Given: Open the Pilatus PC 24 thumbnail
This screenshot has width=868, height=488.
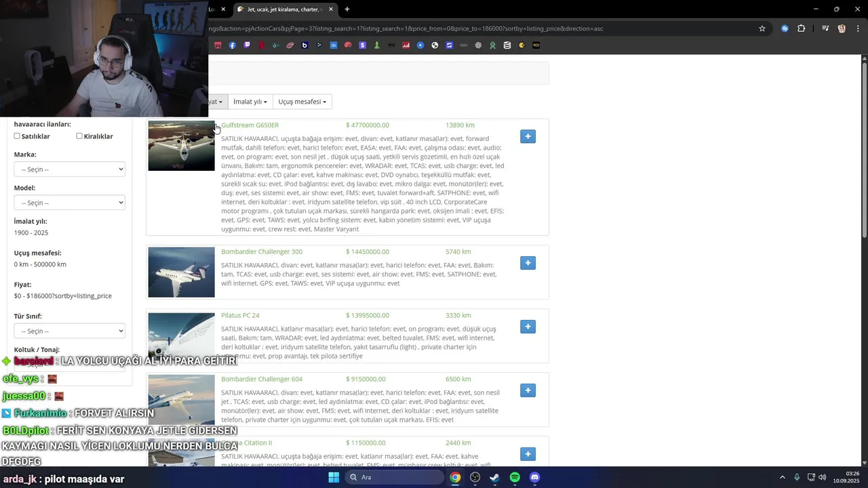Looking at the screenshot, I should tap(181, 335).
